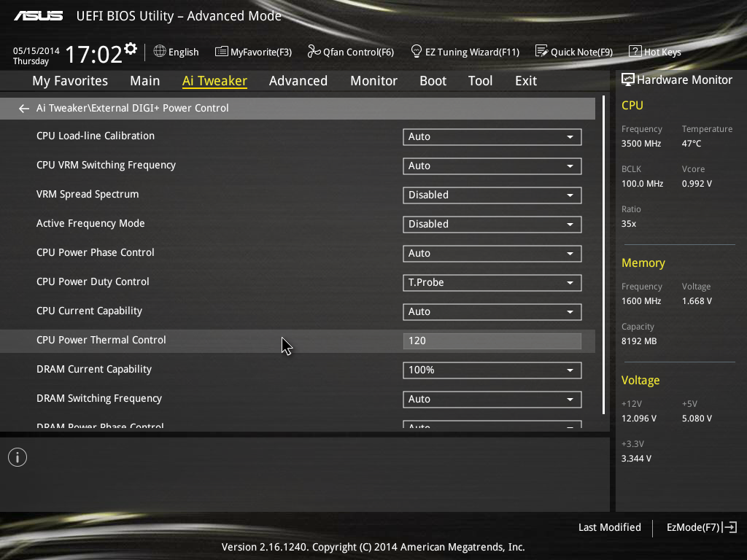Image resolution: width=747 pixels, height=560 pixels.
Task: Open Quick Note(F9)
Action: [x=574, y=52]
